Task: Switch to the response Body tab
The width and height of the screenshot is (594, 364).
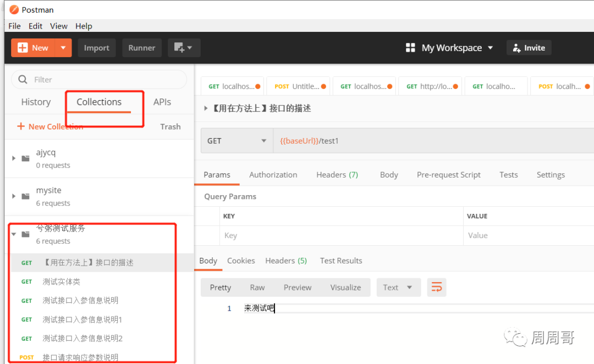Action: pos(208,261)
